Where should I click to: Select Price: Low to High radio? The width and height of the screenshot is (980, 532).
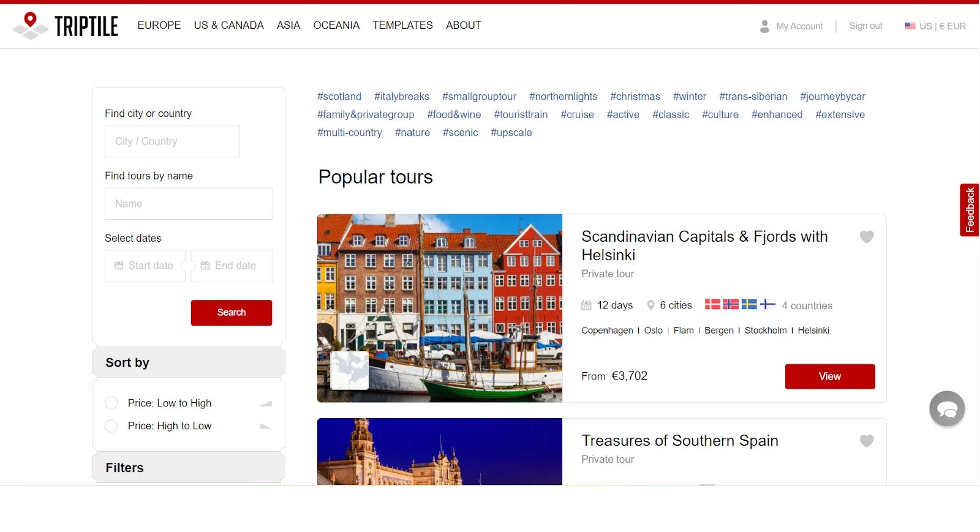coord(111,403)
